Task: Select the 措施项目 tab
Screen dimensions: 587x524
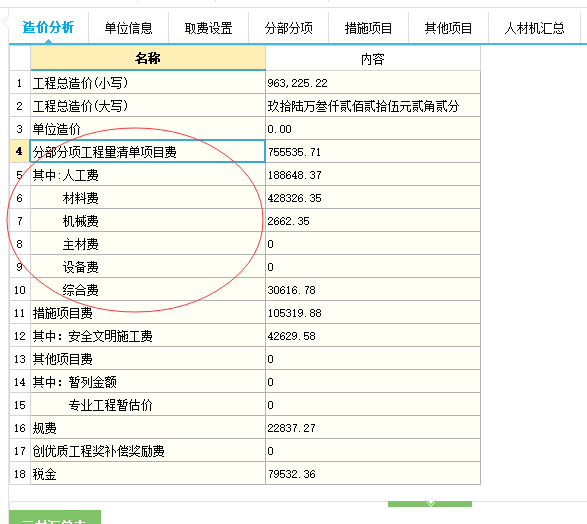Action: (x=368, y=28)
